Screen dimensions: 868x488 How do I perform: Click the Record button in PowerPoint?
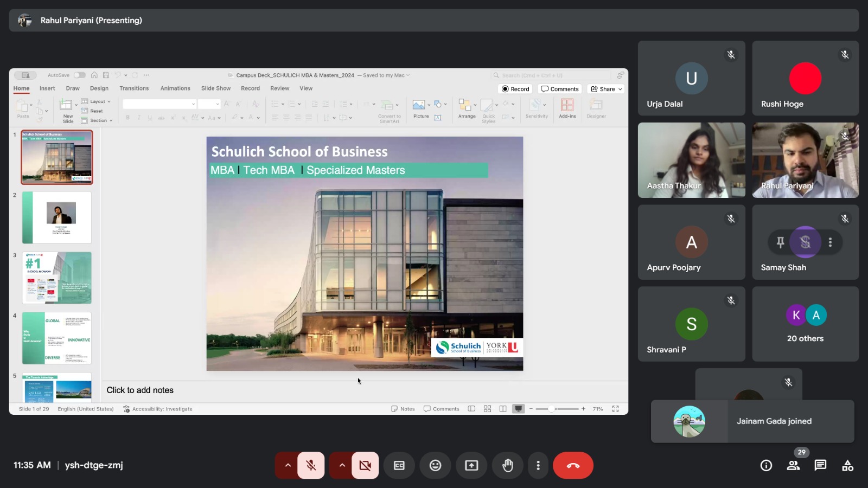click(x=515, y=89)
